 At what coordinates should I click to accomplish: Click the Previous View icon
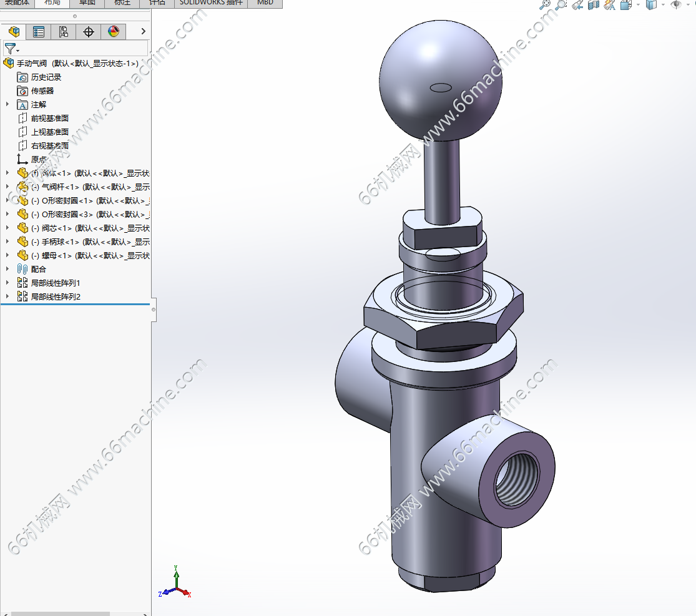click(x=577, y=4)
